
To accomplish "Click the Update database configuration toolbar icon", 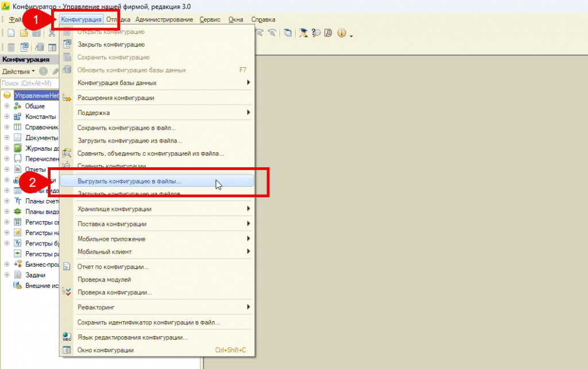I will (x=39, y=47).
